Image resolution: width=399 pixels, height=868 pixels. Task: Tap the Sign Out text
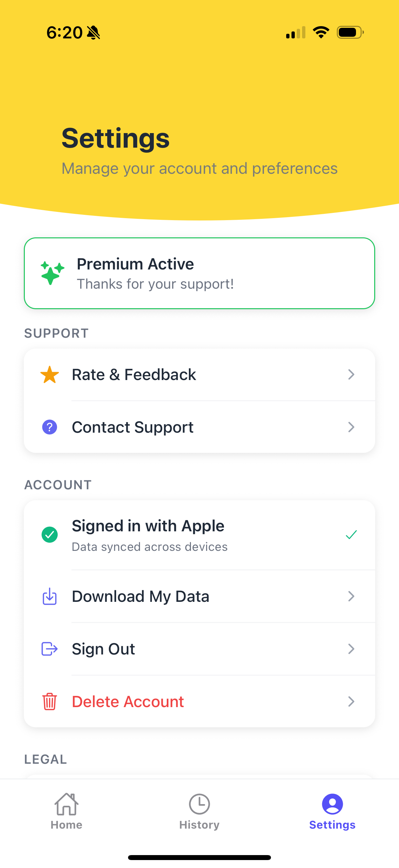(x=103, y=649)
